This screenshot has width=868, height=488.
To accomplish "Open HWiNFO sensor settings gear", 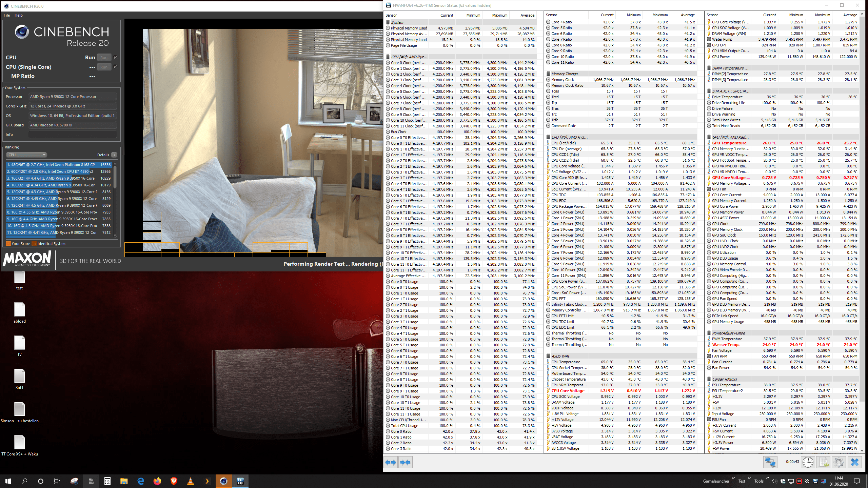I will click(839, 462).
